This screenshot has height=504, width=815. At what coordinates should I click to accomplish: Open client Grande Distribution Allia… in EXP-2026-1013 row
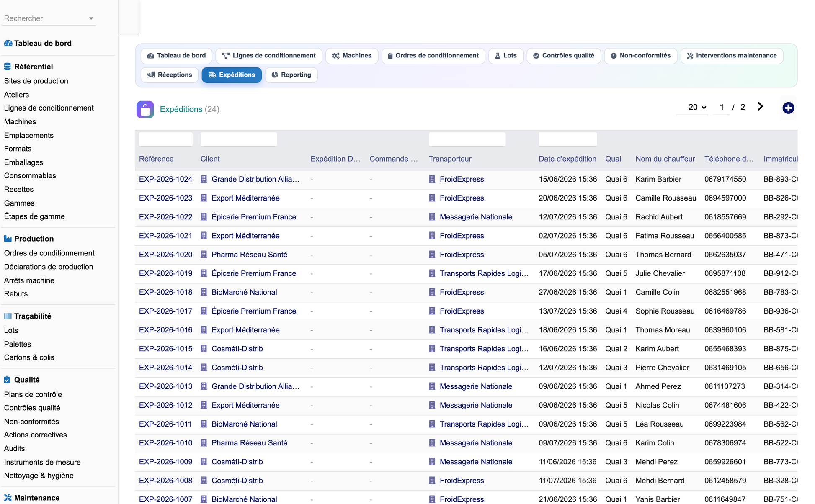(255, 386)
